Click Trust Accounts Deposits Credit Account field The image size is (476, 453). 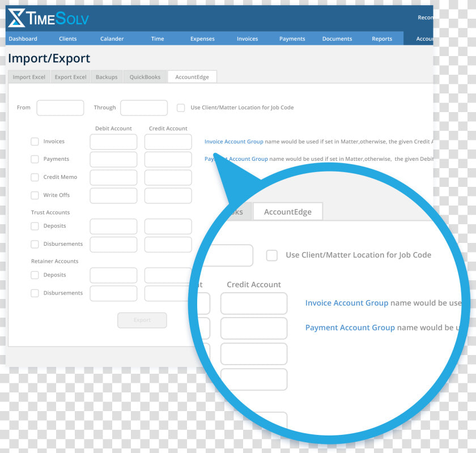(x=168, y=226)
